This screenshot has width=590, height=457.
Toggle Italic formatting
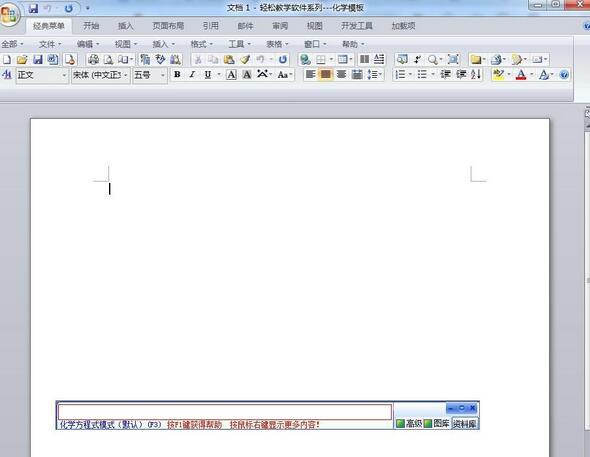192,74
